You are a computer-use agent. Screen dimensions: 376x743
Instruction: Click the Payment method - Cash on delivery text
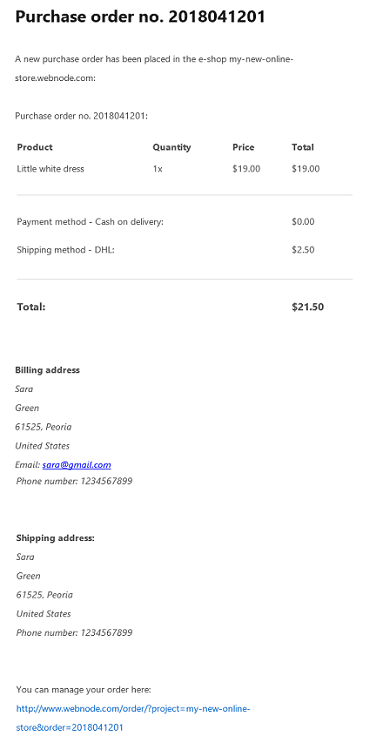(x=90, y=222)
